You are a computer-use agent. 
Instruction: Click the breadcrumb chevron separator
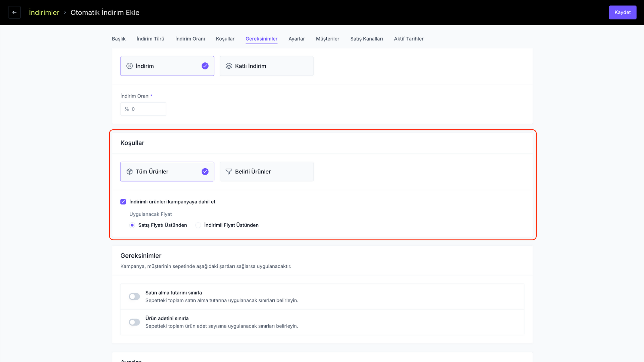(65, 12)
